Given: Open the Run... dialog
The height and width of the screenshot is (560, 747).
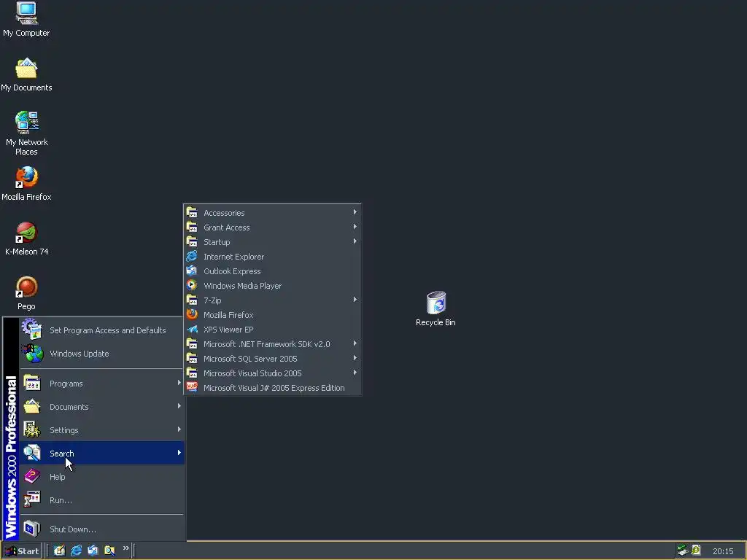Looking at the screenshot, I should [x=101, y=500].
